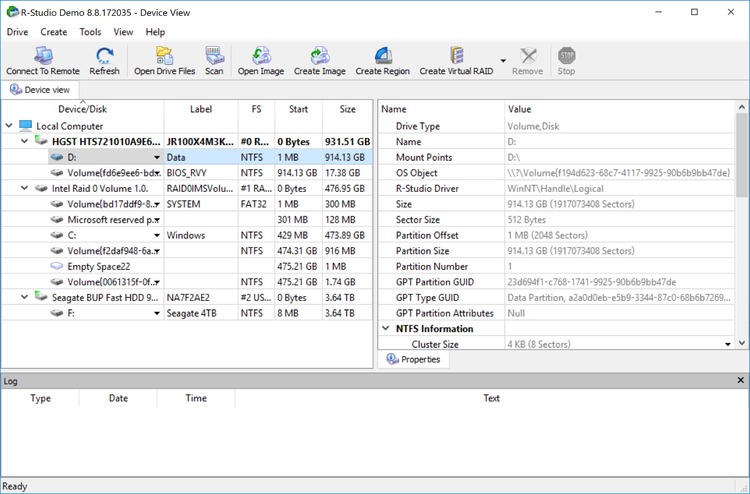The height and width of the screenshot is (494, 750).
Task: Click the Microsoft reserved partition icon
Action: click(57, 219)
